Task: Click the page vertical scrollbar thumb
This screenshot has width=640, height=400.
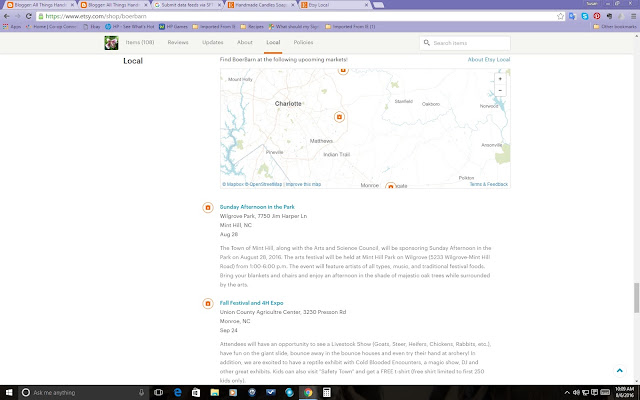Action: pos(636,297)
